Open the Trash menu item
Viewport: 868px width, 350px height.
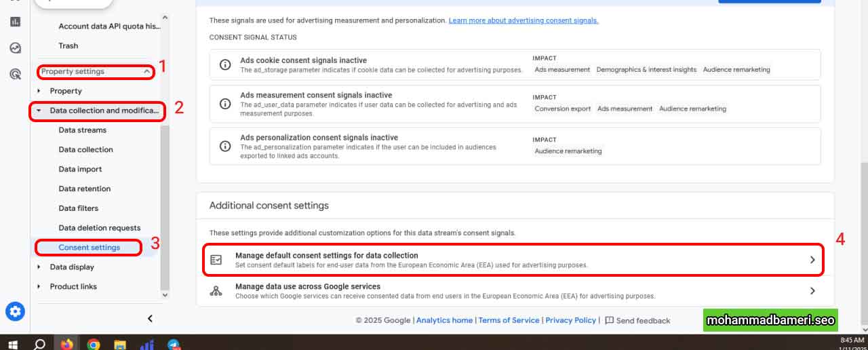(68, 45)
